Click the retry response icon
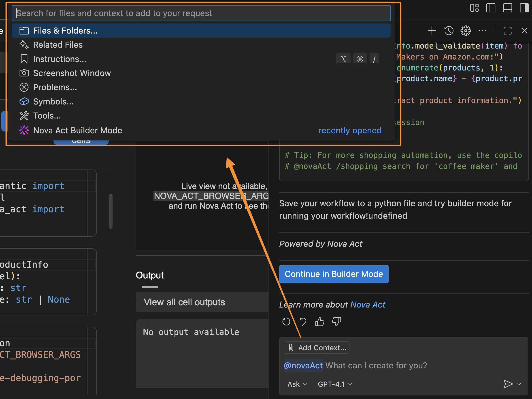 tap(286, 322)
